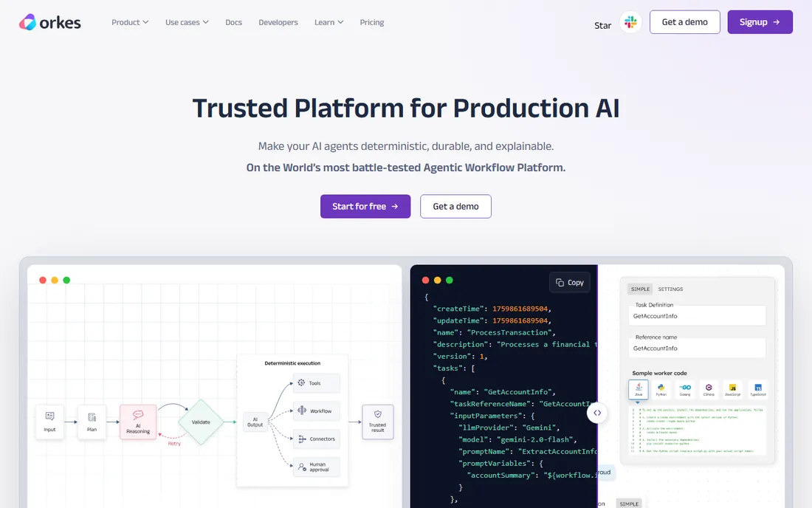Click the "Sample worker code" label
Screen dimensions: 812x508
[x=659, y=373]
